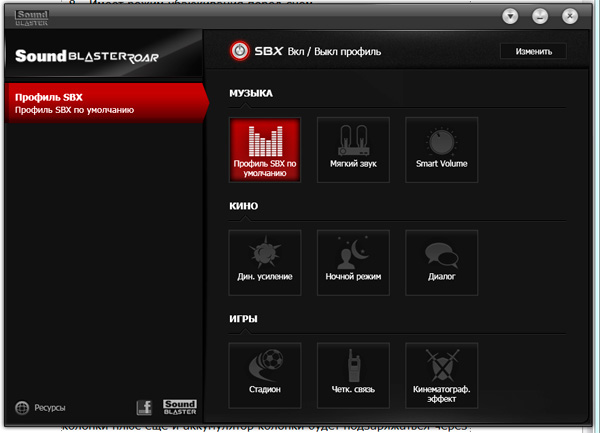Click the Изменить button
The width and height of the screenshot is (600, 433).
(533, 51)
